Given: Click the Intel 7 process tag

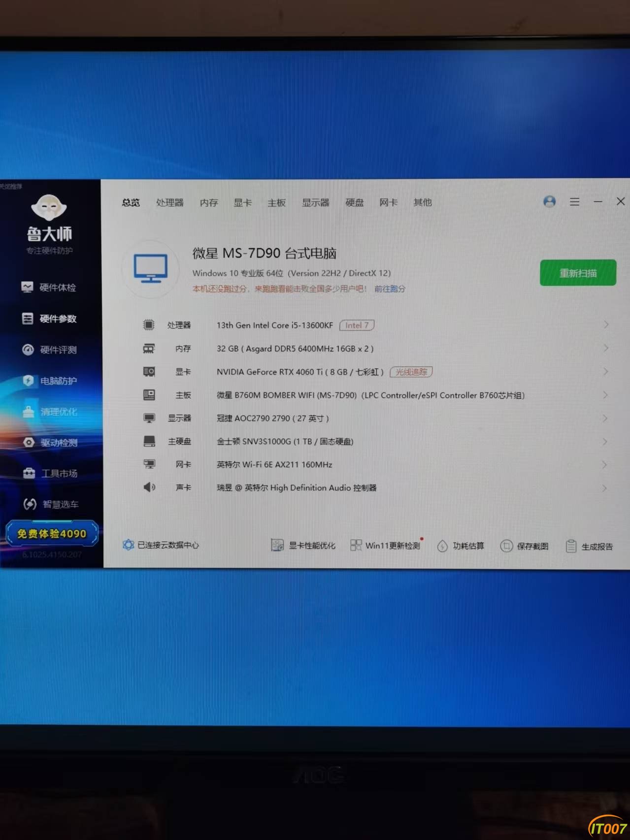Looking at the screenshot, I should [x=357, y=325].
